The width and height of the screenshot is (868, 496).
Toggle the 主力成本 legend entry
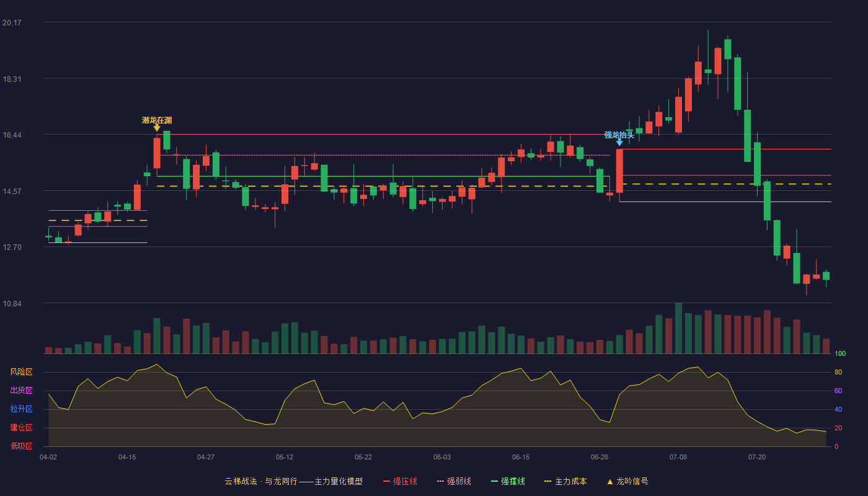(x=565, y=481)
